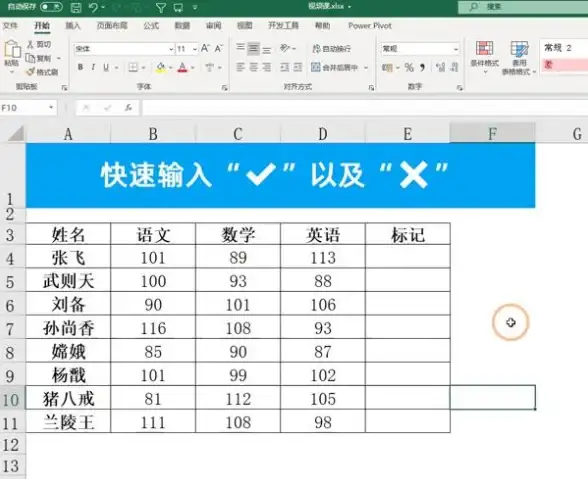
Task: Open the Font group dialog launcher
Action: [225, 87]
